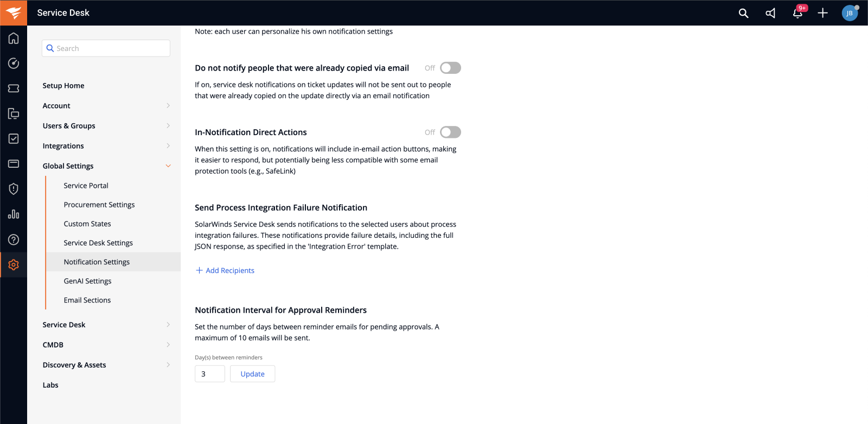Viewport: 868px width, 424px height.
Task: Open the reports bar chart icon
Action: pos(14,214)
